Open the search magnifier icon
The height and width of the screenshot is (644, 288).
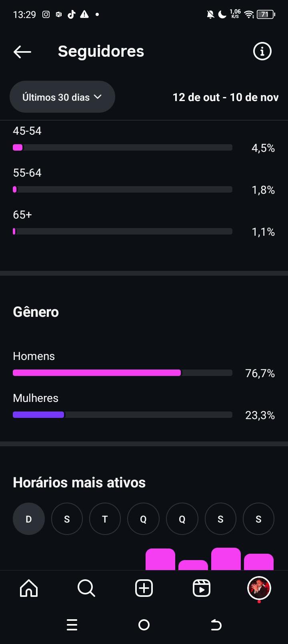pos(86,588)
